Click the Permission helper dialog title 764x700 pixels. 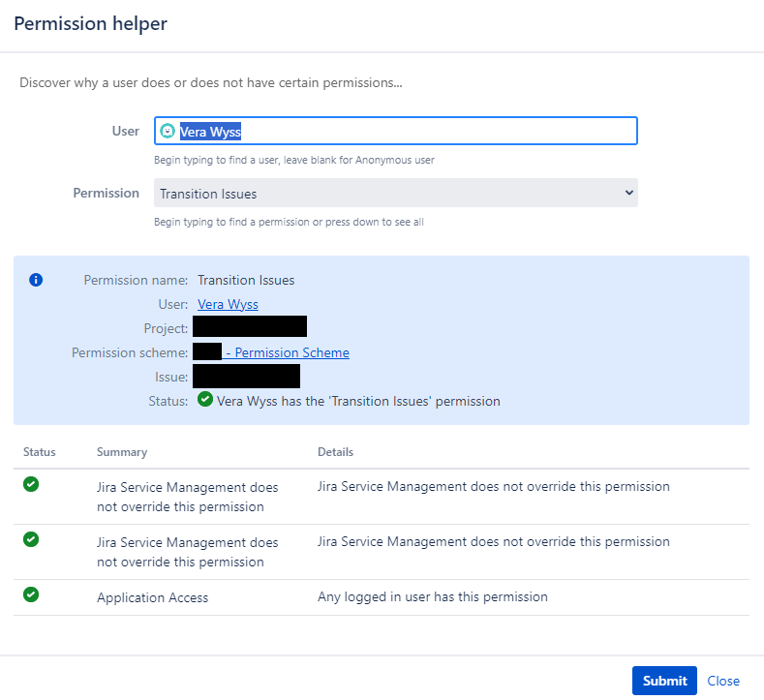(x=91, y=23)
